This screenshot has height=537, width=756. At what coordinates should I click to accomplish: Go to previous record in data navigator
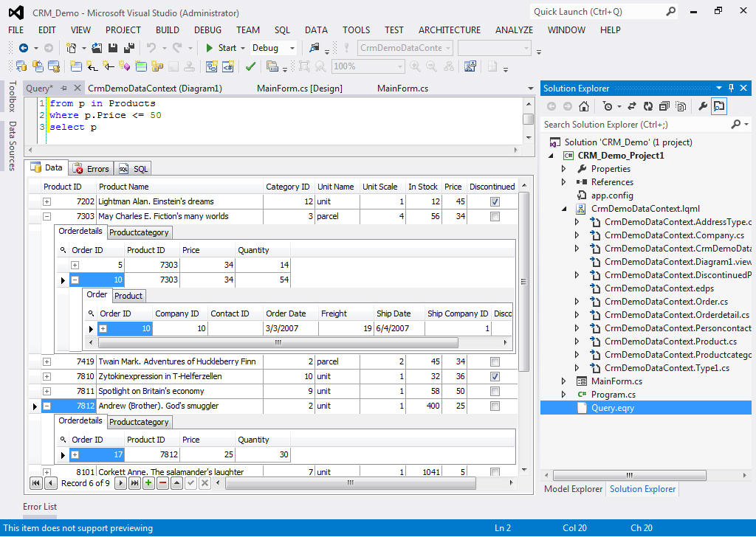pos(50,483)
